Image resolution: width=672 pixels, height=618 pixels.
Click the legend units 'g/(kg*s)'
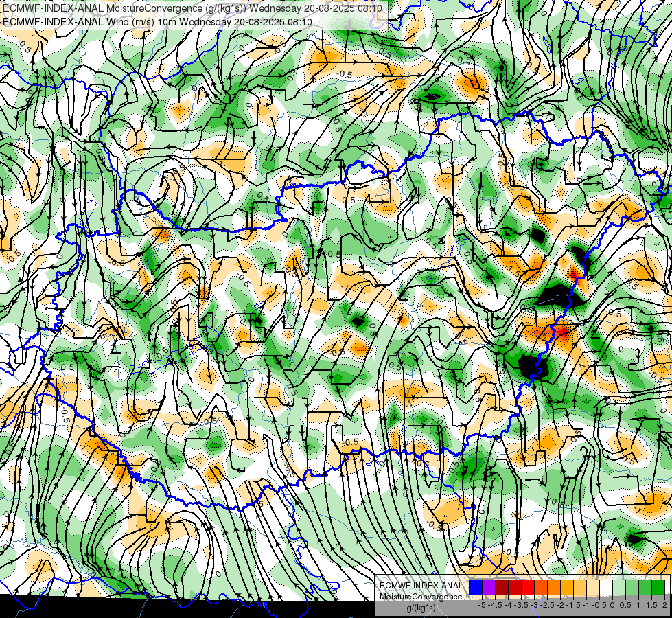421,608
